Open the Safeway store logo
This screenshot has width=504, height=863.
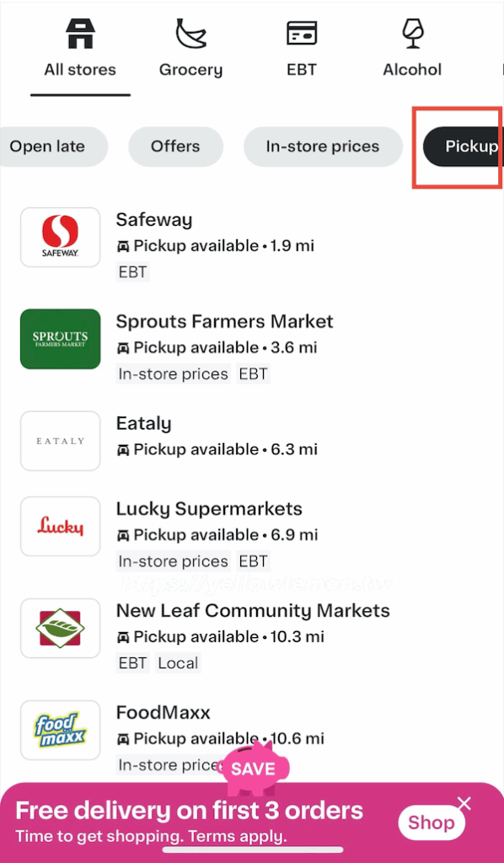[x=61, y=237]
